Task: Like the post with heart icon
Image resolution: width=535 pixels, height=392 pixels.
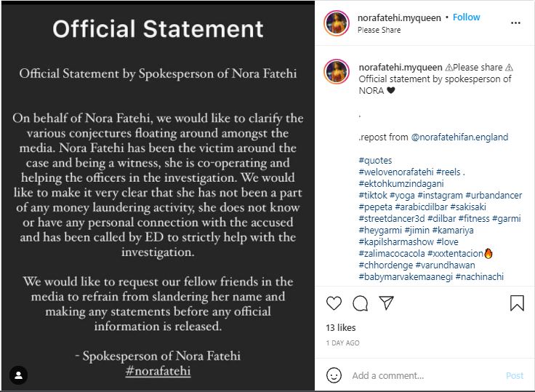Action: tap(334, 303)
